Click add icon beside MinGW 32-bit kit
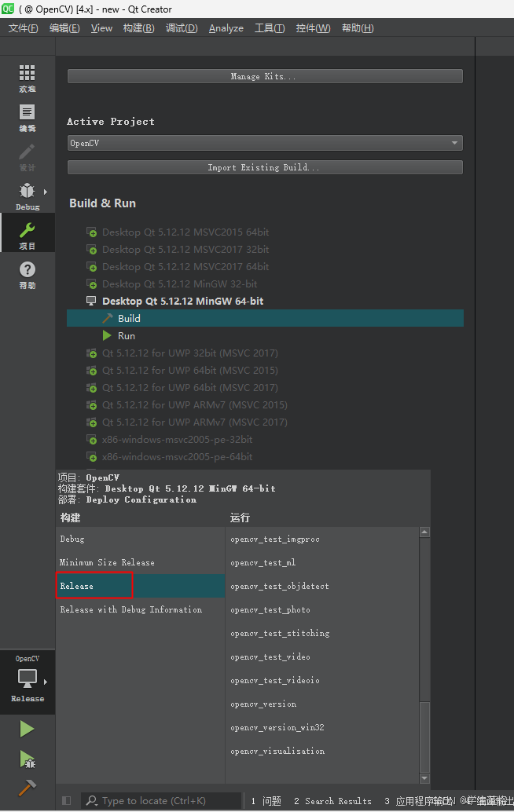 91,283
